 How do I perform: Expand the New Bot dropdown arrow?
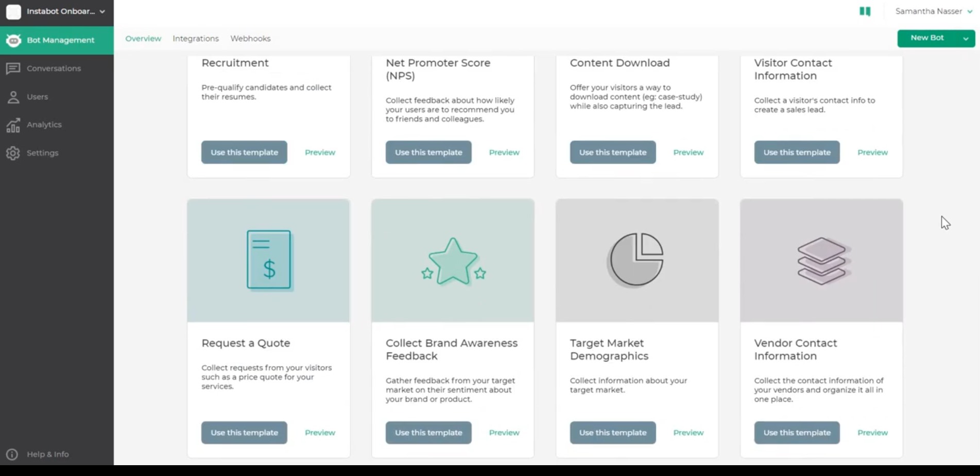[x=966, y=39]
